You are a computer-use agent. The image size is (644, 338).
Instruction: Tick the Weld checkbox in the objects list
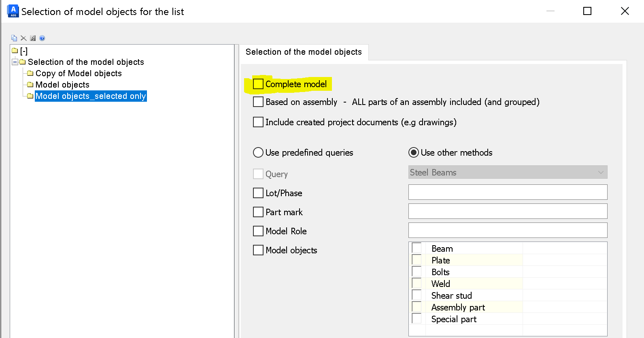click(x=417, y=283)
